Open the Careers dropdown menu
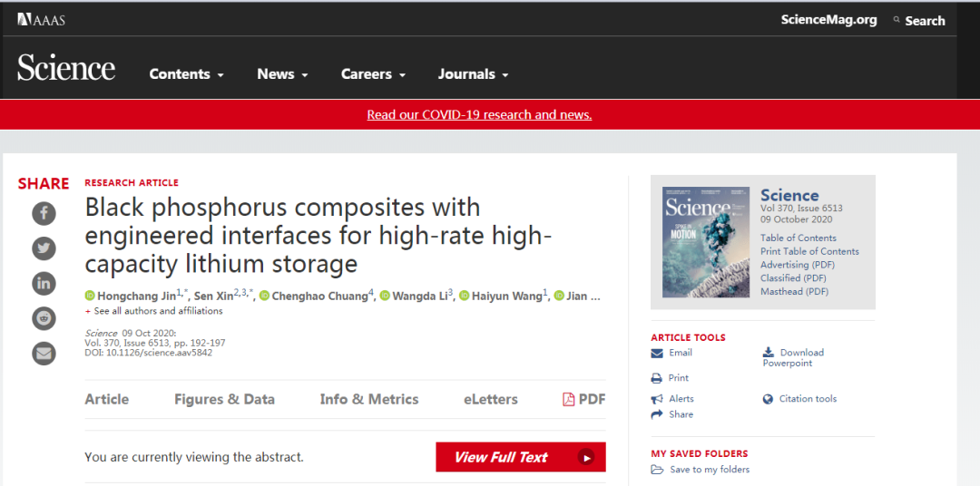Viewport: 980px width, 486px height. click(373, 74)
